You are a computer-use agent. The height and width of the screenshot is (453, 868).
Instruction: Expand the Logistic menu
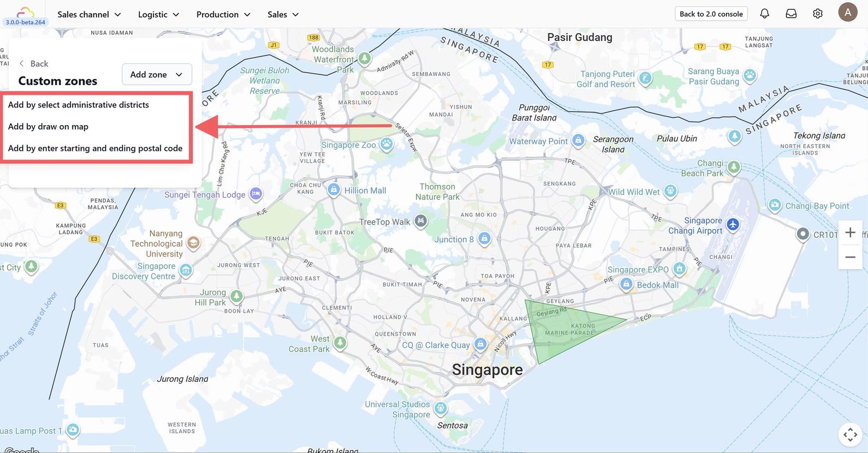point(158,14)
